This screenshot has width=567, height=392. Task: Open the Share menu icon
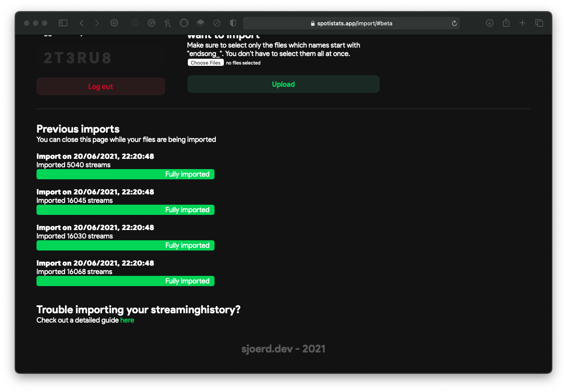(506, 23)
